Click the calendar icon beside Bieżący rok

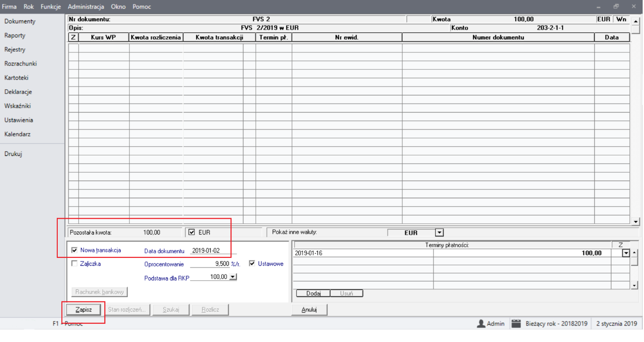coord(516,323)
